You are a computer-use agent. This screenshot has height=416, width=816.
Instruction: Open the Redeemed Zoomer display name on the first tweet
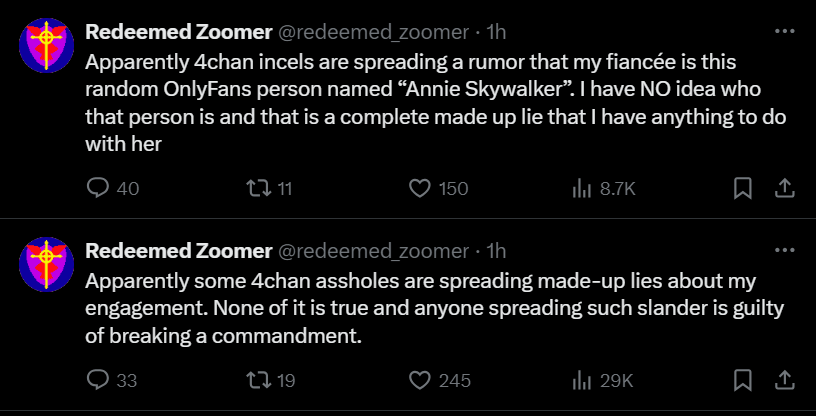click(179, 32)
